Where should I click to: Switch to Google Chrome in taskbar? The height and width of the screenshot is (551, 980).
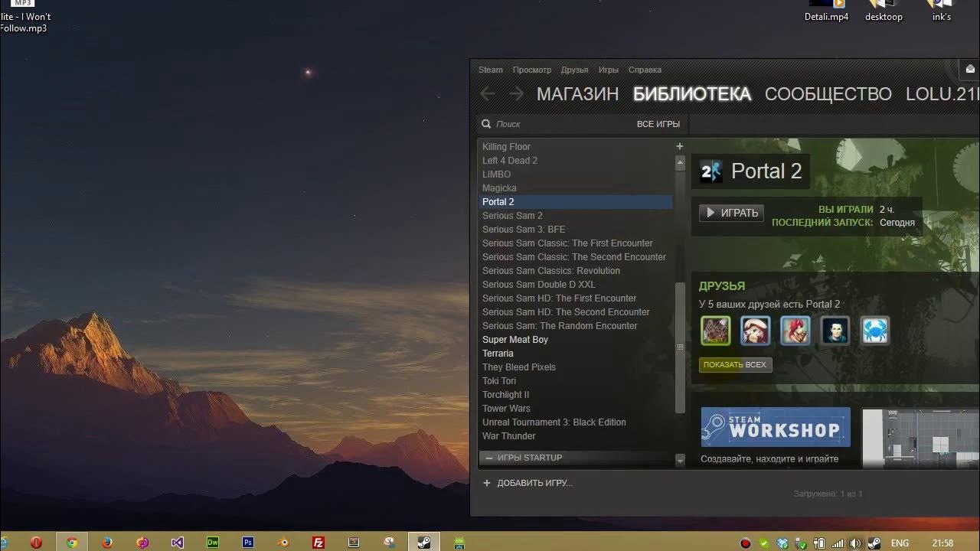pyautogui.click(x=71, y=543)
